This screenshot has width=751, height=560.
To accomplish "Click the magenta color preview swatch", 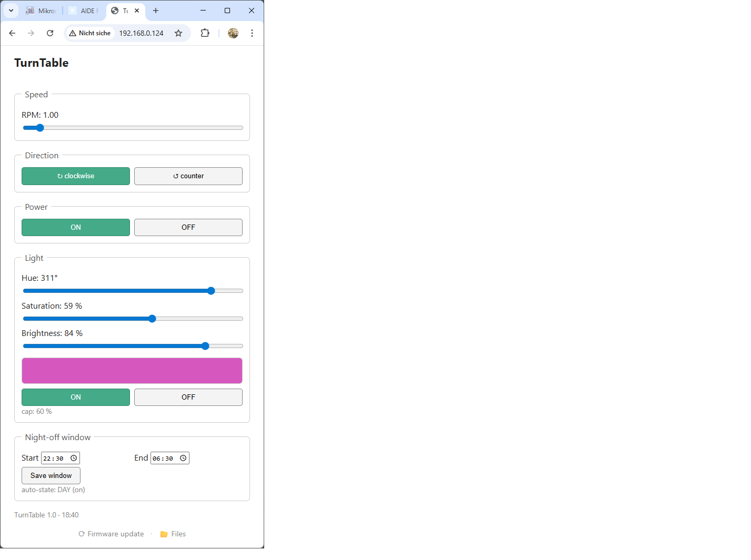I will (132, 371).
